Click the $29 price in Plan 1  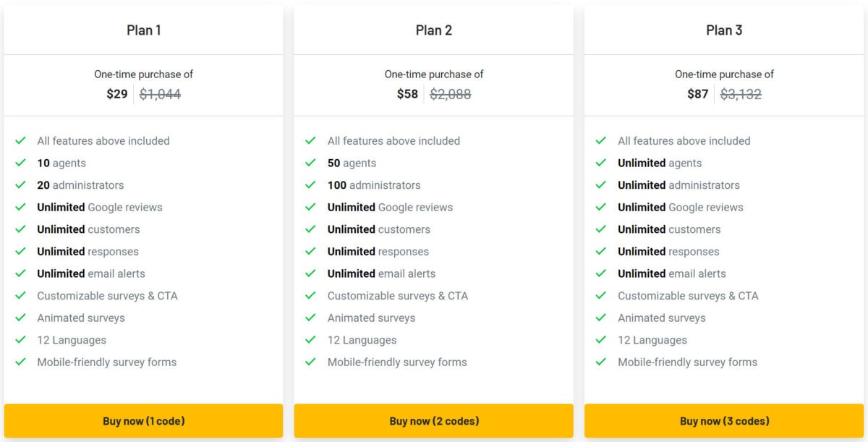point(117,94)
